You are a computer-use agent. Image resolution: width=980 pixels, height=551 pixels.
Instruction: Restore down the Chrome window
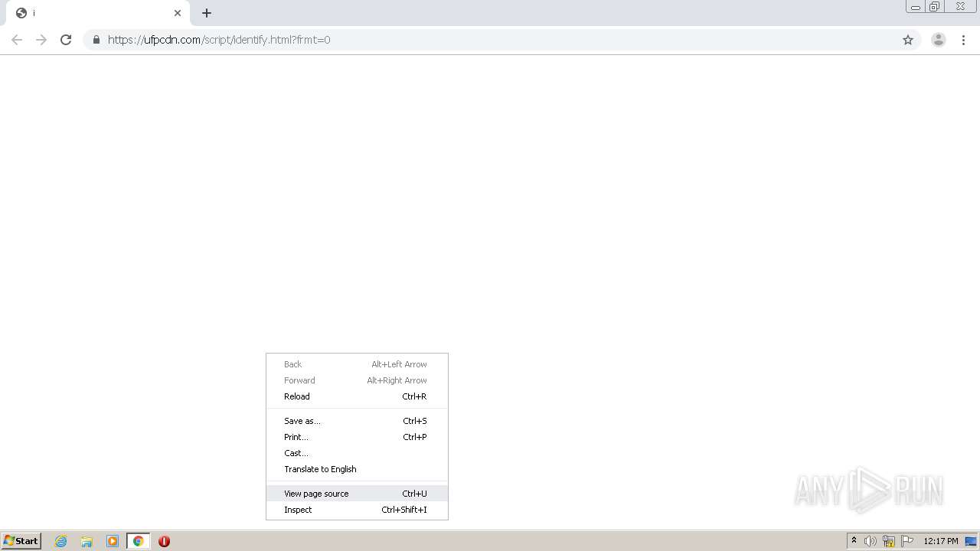pyautogui.click(x=935, y=7)
